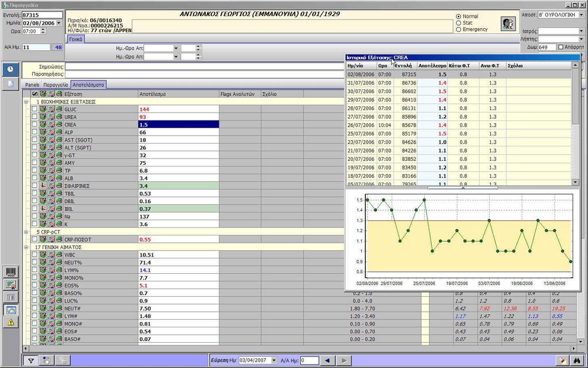Collapse the 5 CRP-pCT group
Screen dimensions: 588x368
26,232
